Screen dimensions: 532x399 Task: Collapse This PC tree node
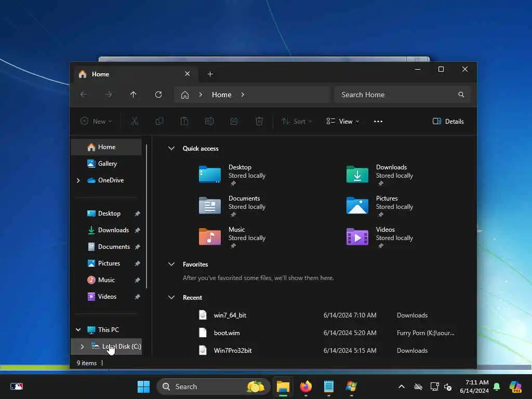pyautogui.click(x=78, y=329)
